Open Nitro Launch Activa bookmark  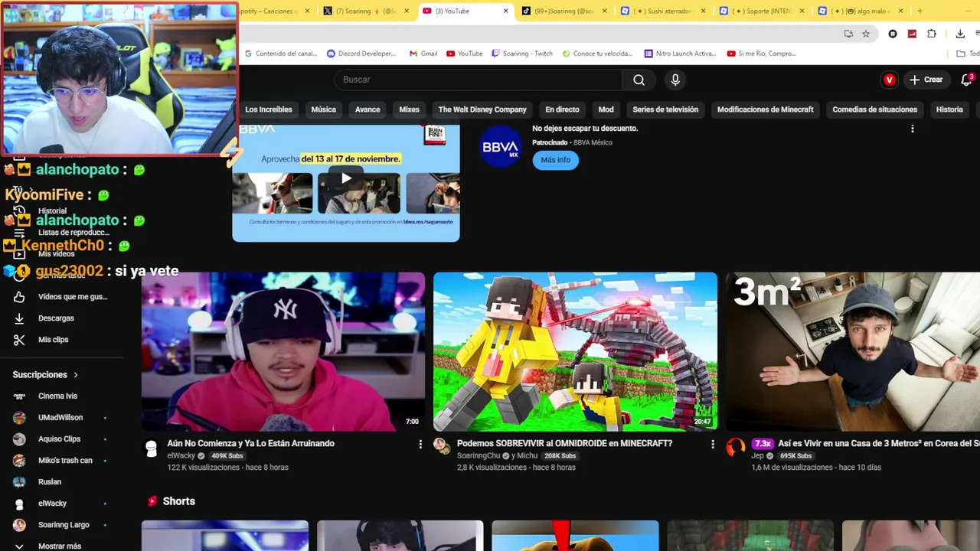click(681, 54)
